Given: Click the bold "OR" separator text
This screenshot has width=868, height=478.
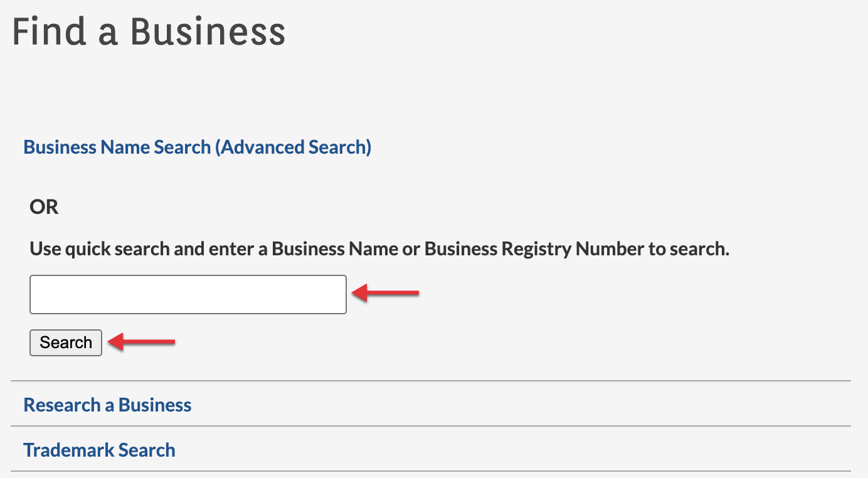Looking at the screenshot, I should point(44,207).
